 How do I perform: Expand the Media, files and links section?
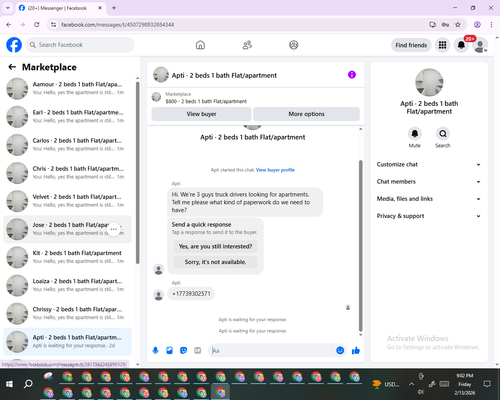429,199
